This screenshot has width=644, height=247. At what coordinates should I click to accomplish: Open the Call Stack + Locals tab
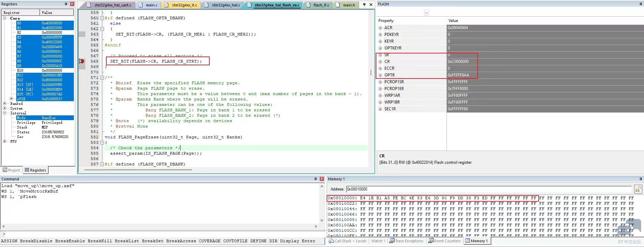pos(348,241)
